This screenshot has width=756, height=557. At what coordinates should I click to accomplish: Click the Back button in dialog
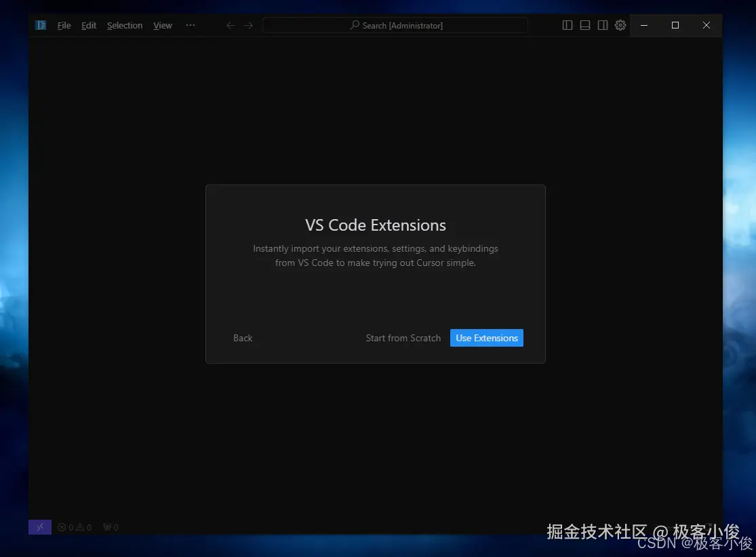pos(243,338)
